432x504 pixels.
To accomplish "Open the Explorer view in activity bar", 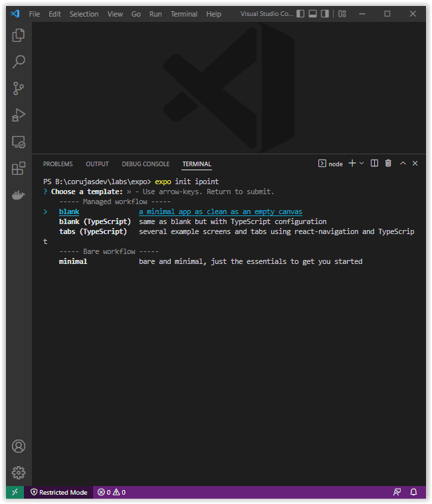I will (x=19, y=35).
